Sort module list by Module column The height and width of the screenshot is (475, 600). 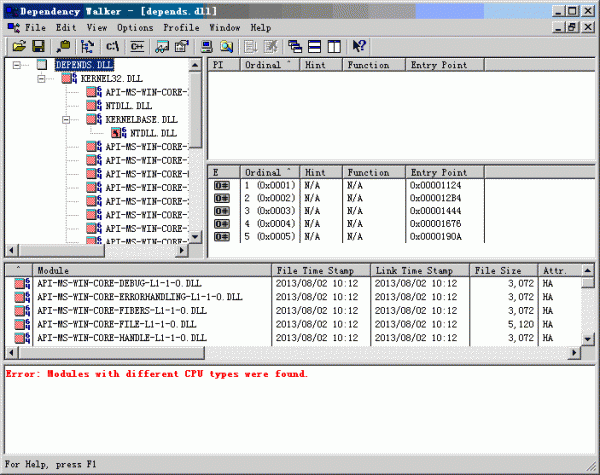point(152,271)
